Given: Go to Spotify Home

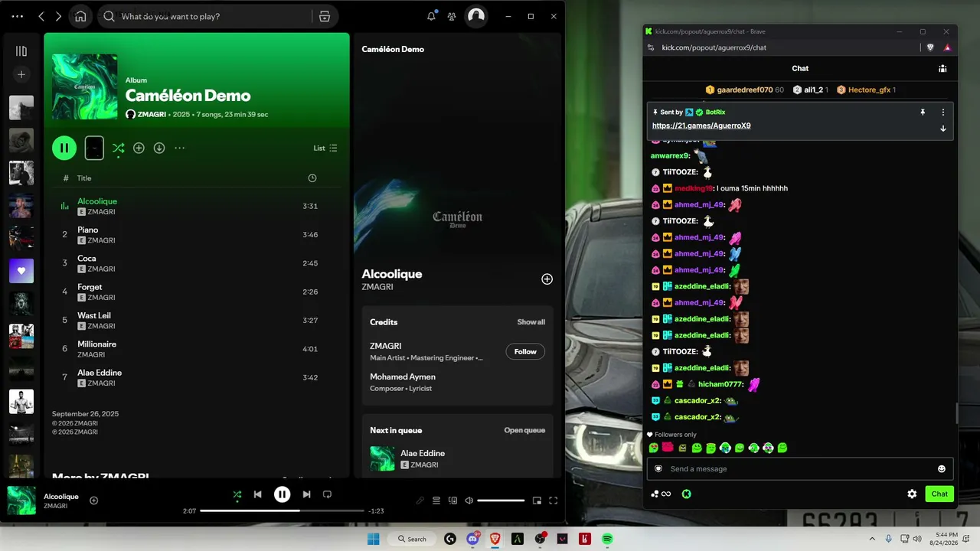Looking at the screenshot, I should 80,16.
